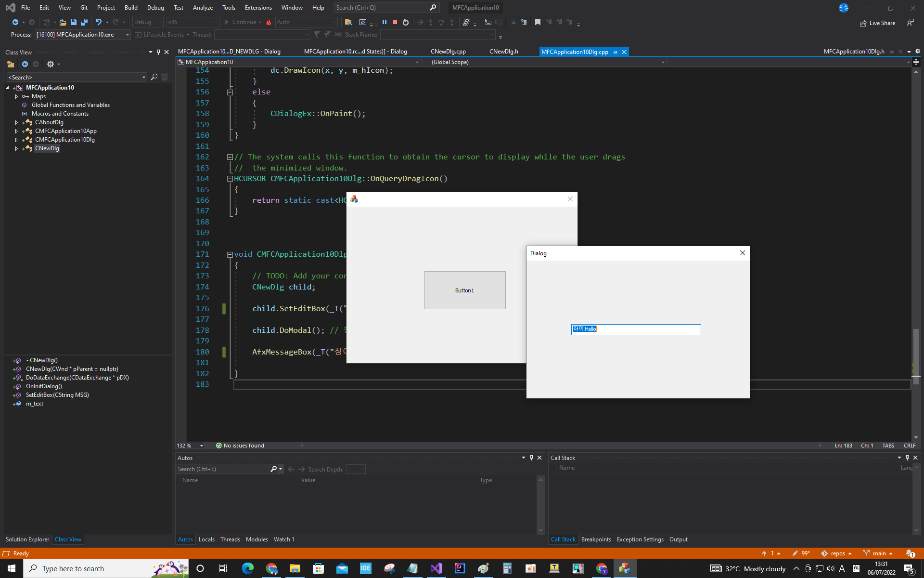The height and width of the screenshot is (578, 924).
Task: Open Class View Settings gear icon
Action: coord(51,64)
